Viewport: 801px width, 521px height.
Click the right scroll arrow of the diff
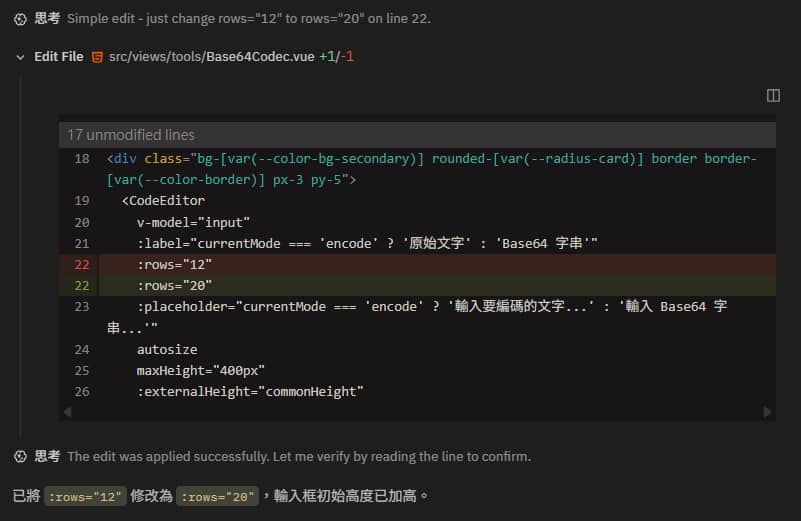pos(767,412)
